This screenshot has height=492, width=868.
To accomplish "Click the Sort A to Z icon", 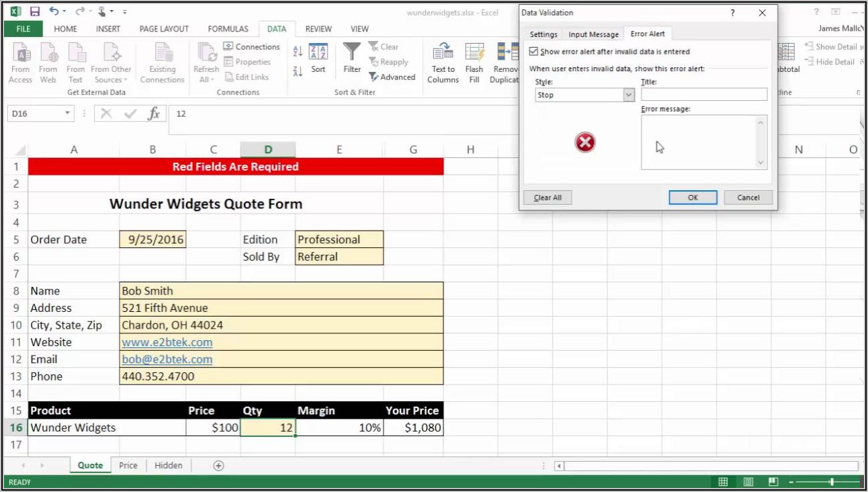I will pos(298,52).
